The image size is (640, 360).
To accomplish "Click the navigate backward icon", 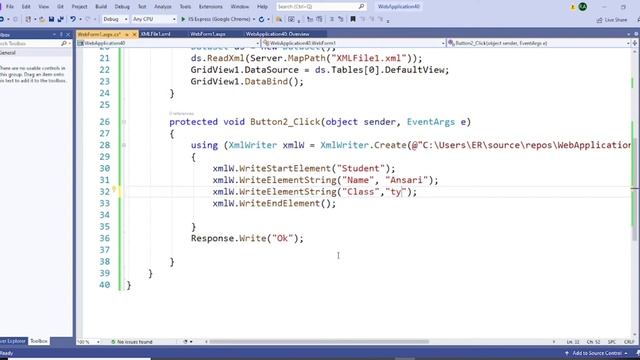I will pyautogui.click(x=2, y=19).
